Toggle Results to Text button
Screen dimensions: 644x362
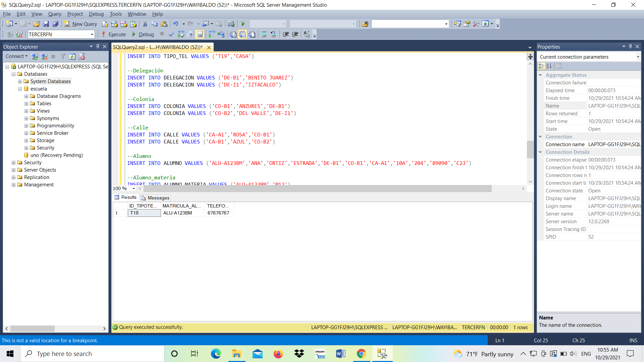click(x=233, y=34)
